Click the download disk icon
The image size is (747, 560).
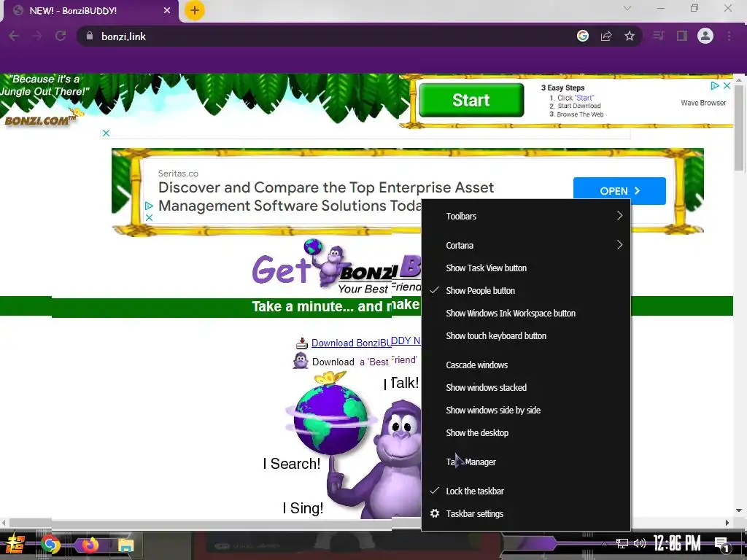point(302,343)
